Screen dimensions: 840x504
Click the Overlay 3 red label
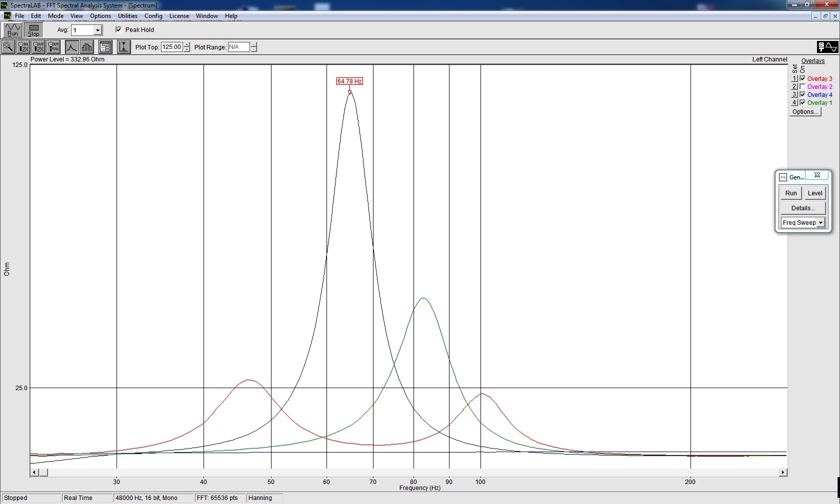click(x=820, y=79)
